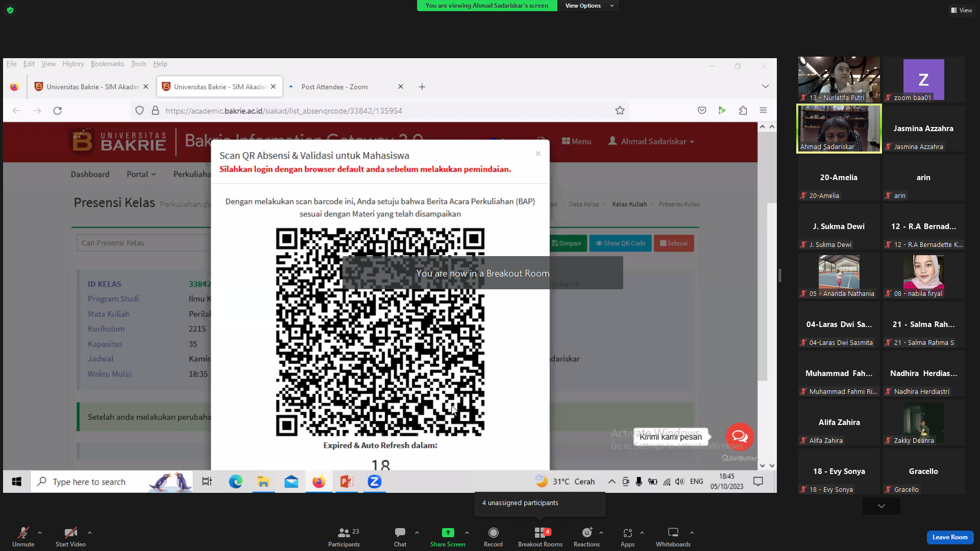Expand chat options caret
The width and height of the screenshot is (980, 551).
click(x=417, y=533)
